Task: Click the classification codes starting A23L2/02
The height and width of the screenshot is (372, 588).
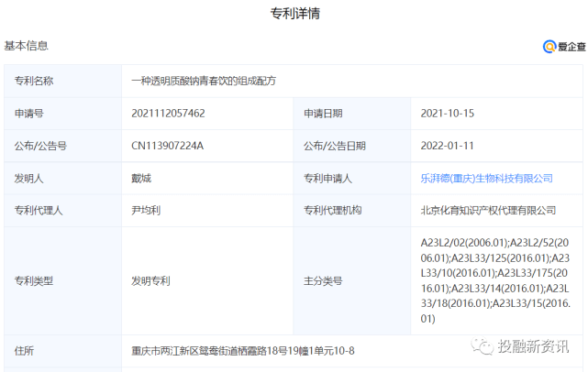Action: point(495,280)
